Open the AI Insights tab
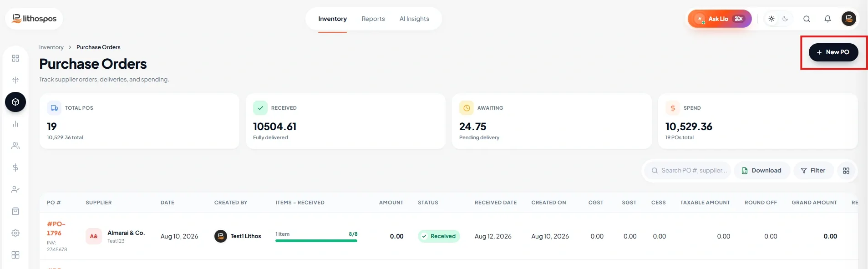The height and width of the screenshot is (269, 868). 414,19
